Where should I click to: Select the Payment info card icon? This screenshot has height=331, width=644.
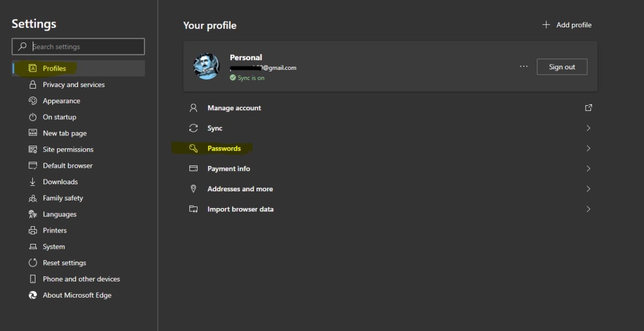pyautogui.click(x=193, y=168)
